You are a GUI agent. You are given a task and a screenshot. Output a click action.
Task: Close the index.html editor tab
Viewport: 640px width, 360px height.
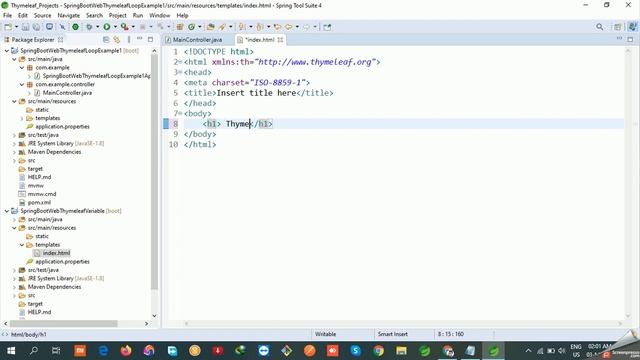pos(280,40)
